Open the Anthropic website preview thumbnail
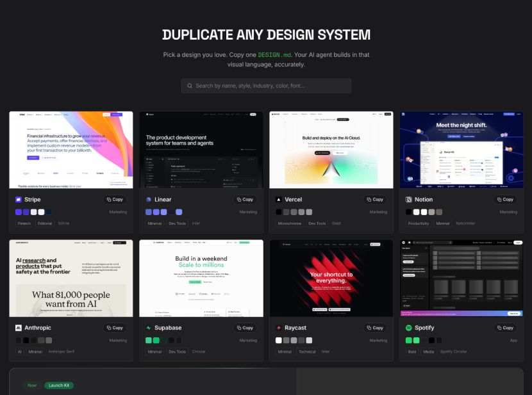The height and width of the screenshot is (395, 532). (x=71, y=278)
